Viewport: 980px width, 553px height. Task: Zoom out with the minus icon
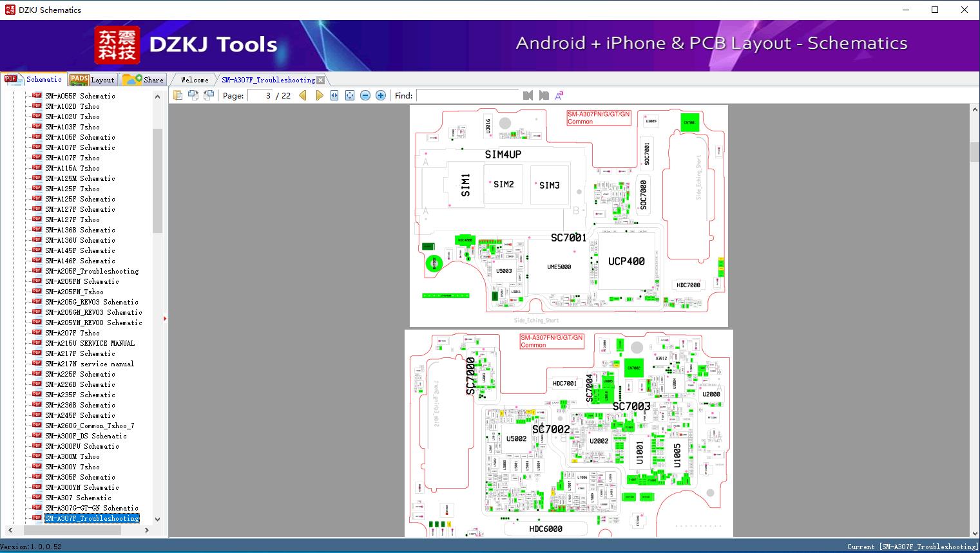point(365,95)
